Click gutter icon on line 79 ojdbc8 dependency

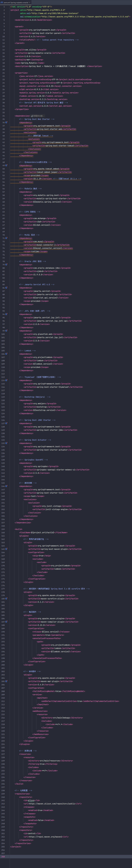click(6, 265)
